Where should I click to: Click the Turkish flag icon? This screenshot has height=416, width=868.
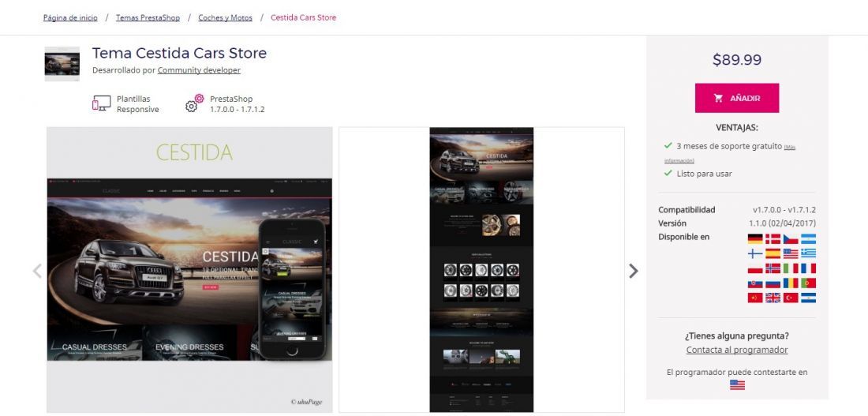click(791, 298)
